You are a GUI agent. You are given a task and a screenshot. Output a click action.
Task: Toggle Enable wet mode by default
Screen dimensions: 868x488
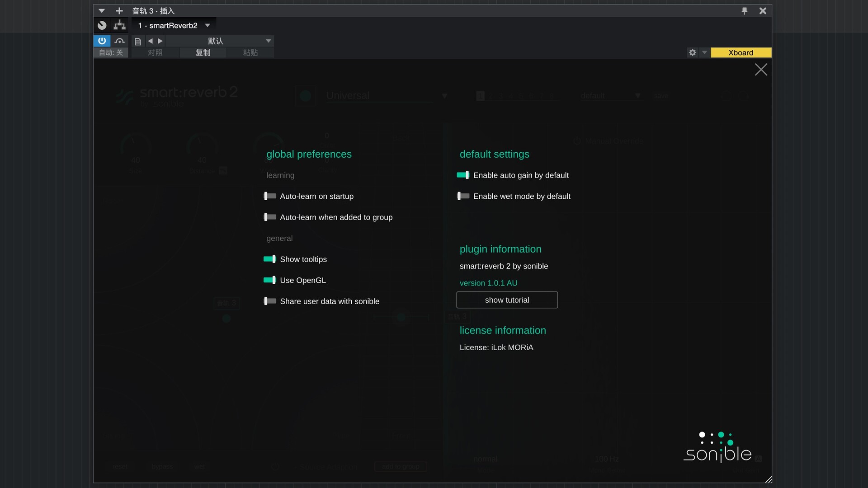[x=463, y=196]
